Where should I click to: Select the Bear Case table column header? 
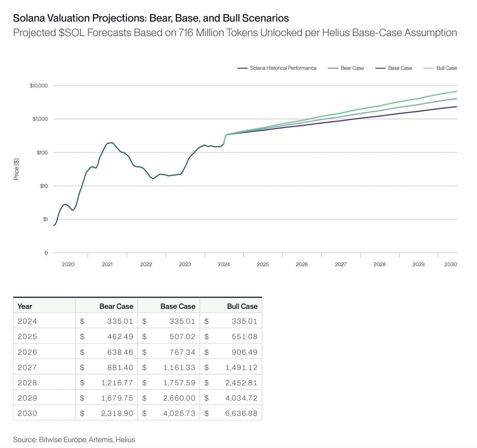(x=116, y=306)
